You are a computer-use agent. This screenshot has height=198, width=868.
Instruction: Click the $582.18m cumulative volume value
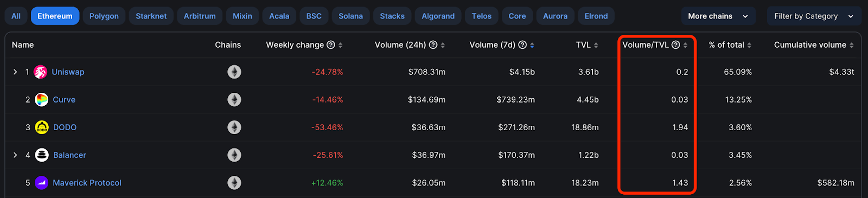click(x=835, y=183)
